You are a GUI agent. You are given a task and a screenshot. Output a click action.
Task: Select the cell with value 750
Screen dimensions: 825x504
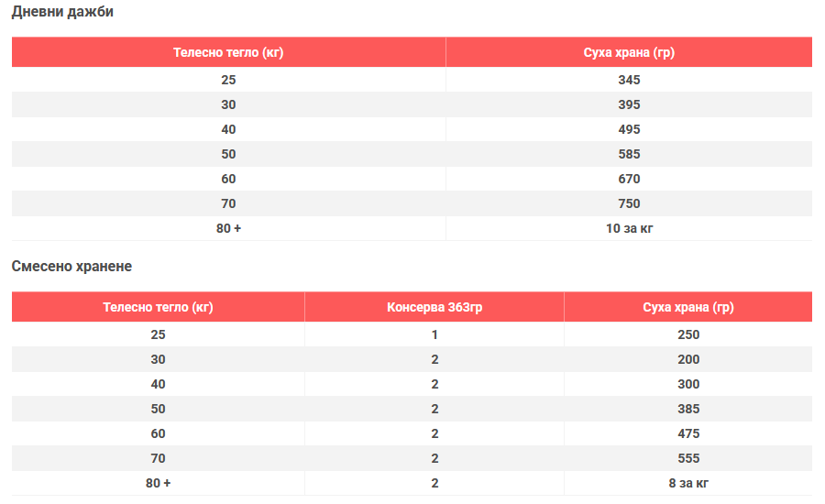[629, 203]
